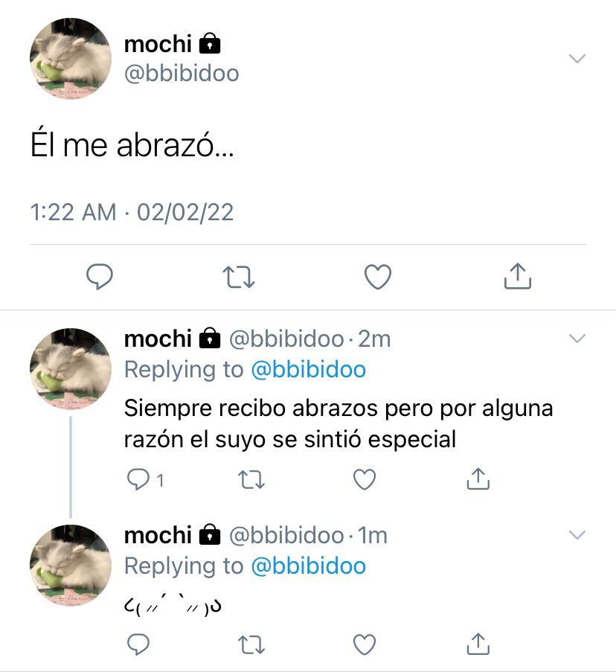Open the chevron menu on the 2m reply

pyautogui.click(x=577, y=339)
